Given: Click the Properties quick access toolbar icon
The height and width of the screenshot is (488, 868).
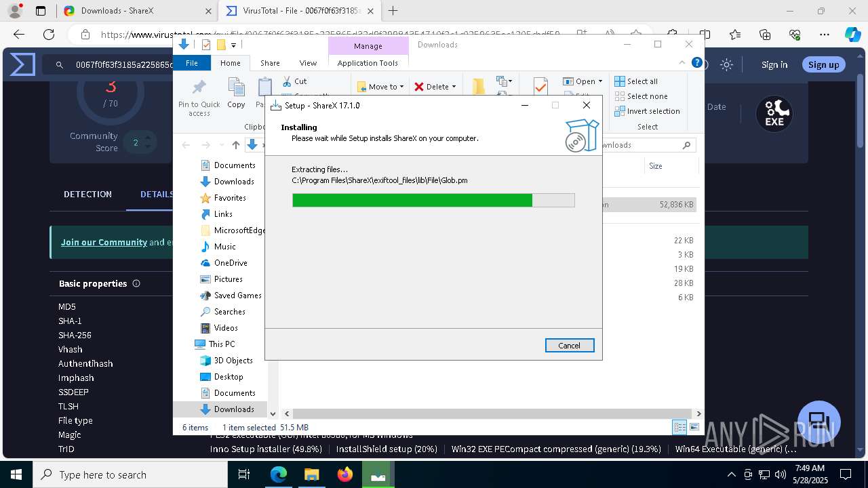Looking at the screenshot, I should coord(206,45).
